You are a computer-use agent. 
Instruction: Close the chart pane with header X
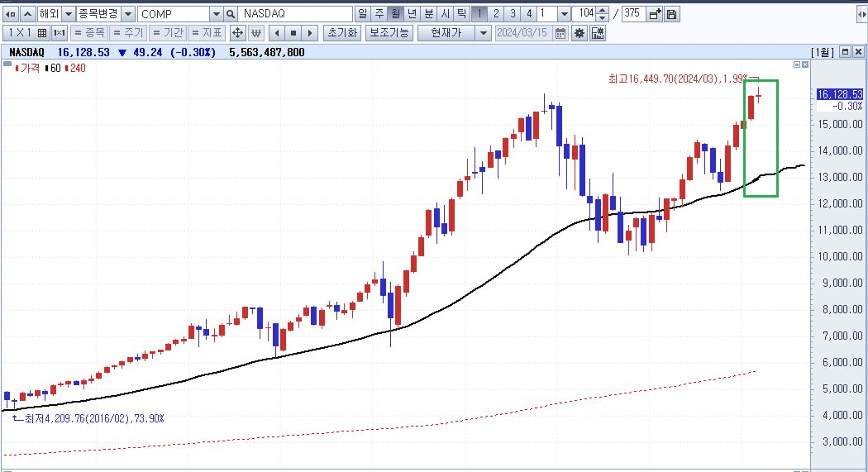858,51
